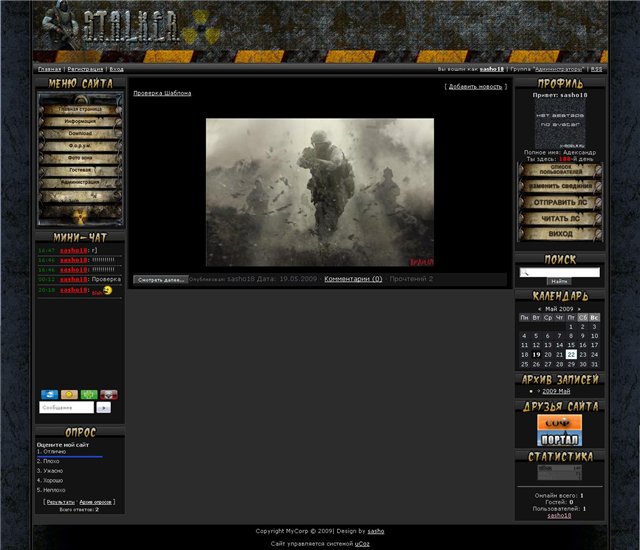Click the soldiers news image
The image size is (640, 550).
click(x=320, y=192)
